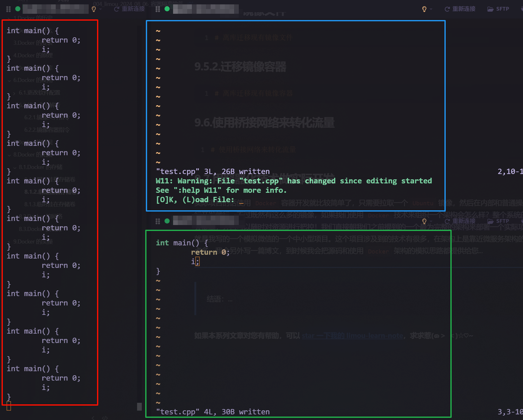
Task: Click the lightbulb hint icon in the top-right pane
Action: [424, 9]
